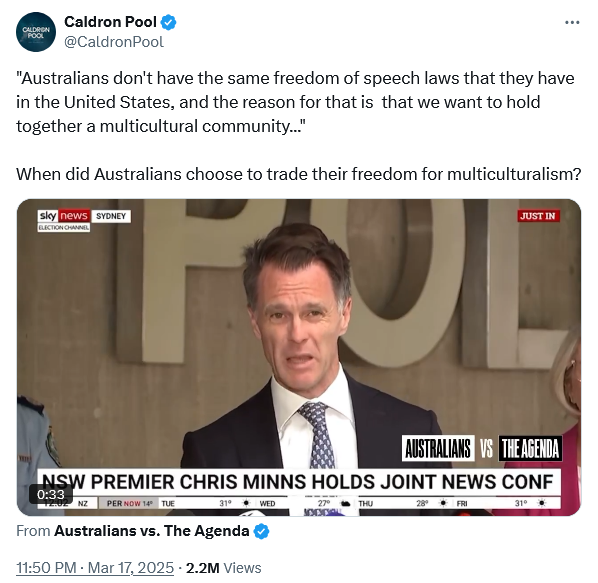Click the 0:33 video duration badge
This screenshot has height=583, width=598.
point(51,495)
